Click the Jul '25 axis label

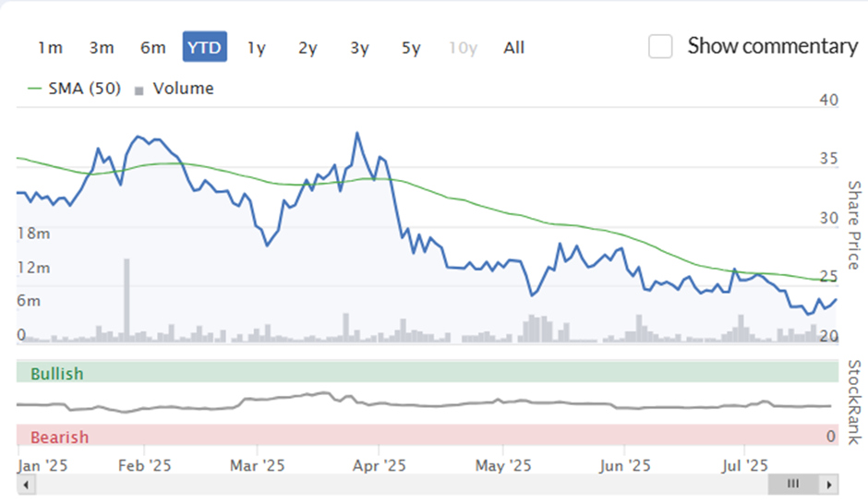(x=744, y=466)
